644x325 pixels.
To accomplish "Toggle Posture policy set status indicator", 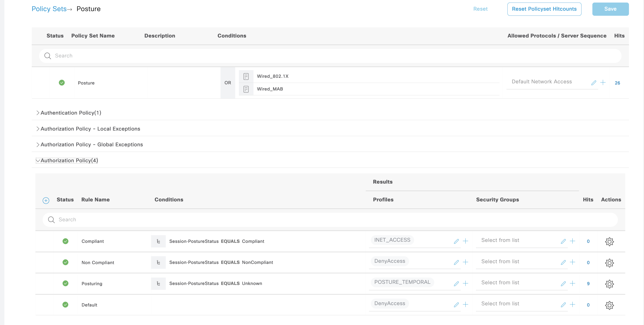I will coord(62,83).
